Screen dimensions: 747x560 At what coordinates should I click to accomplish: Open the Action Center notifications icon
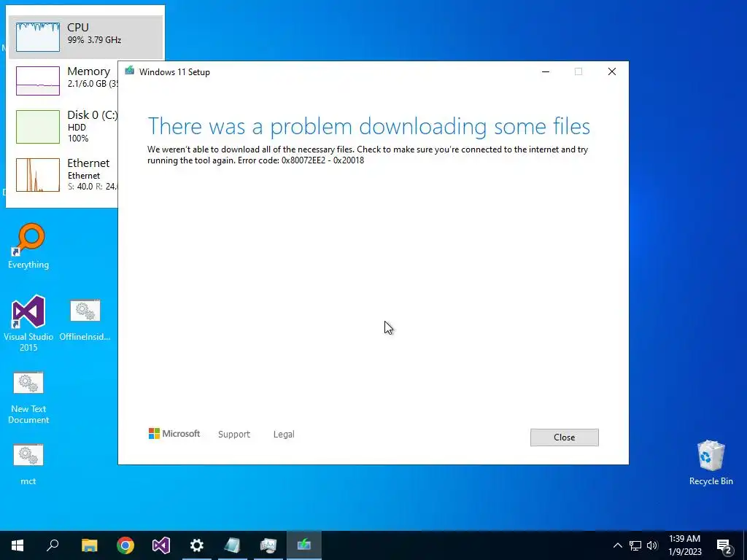724,545
